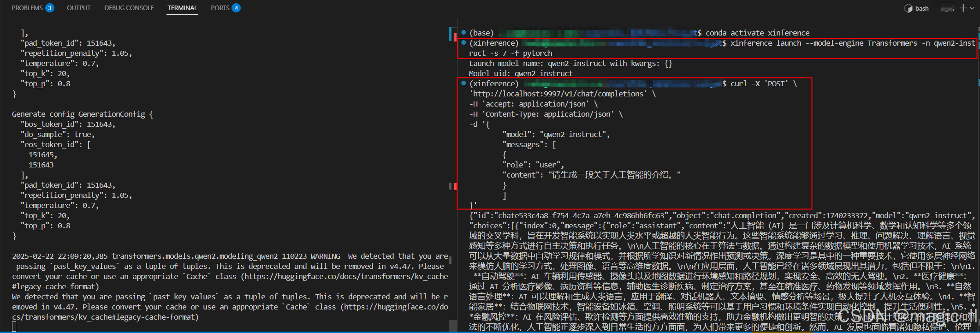Click the command marker beside xinference launch

(463, 42)
